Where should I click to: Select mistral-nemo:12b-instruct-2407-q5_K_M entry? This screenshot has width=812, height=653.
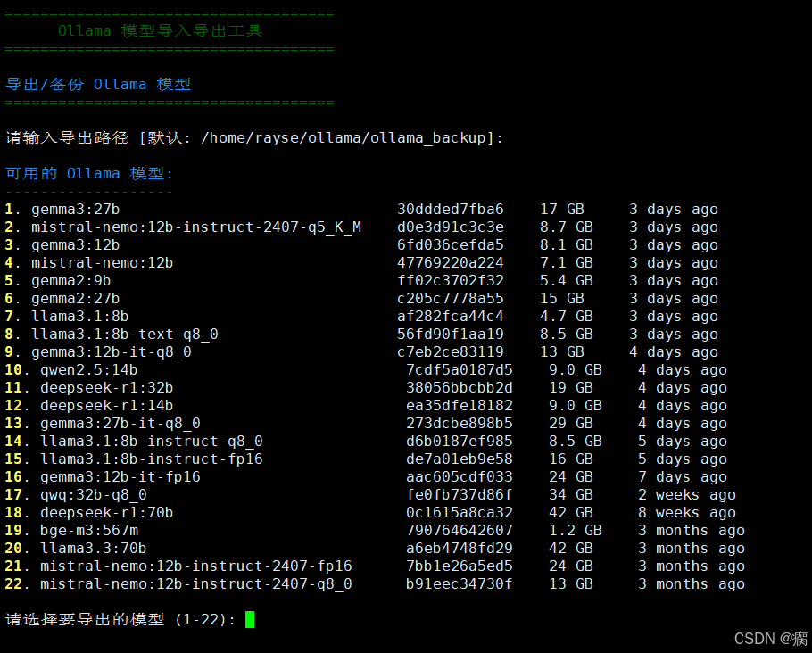click(196, 227)
